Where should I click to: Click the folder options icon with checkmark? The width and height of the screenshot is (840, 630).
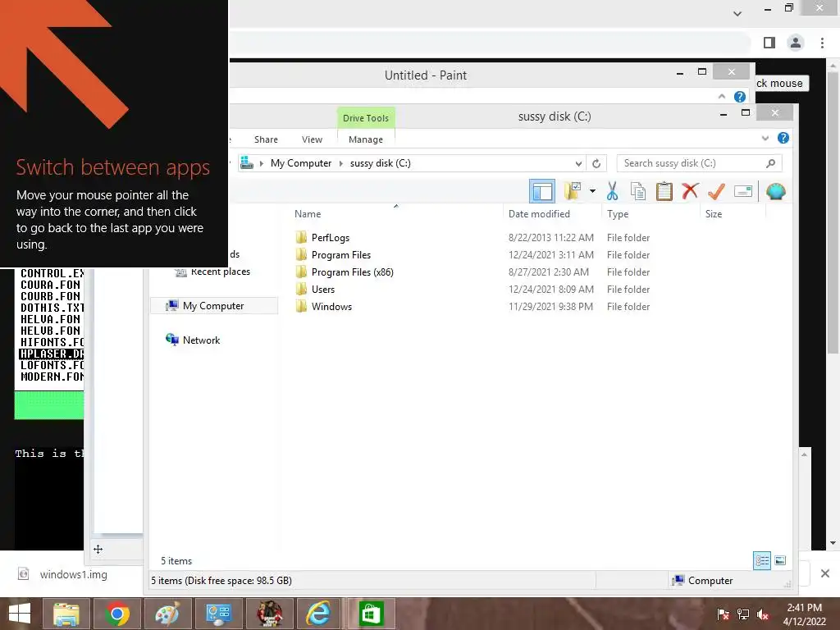pos(573,190)
